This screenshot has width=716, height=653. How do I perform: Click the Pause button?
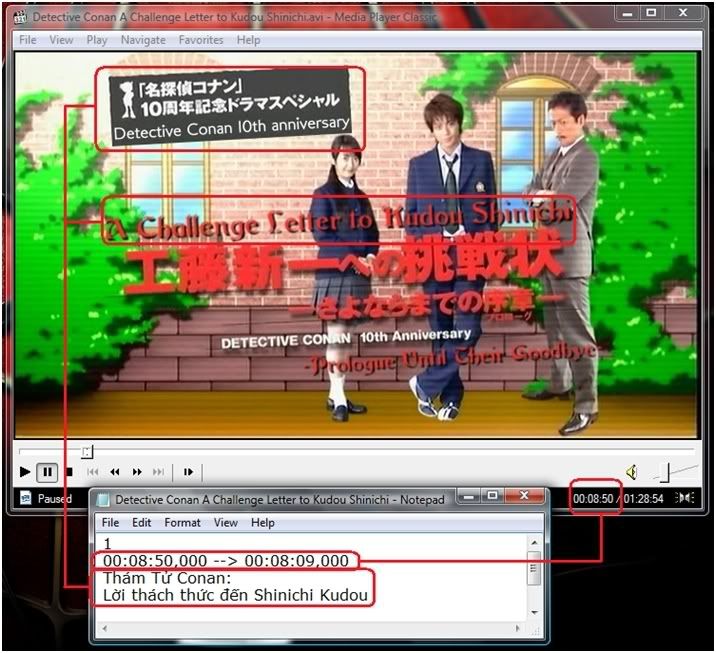[x=47, y=472]
